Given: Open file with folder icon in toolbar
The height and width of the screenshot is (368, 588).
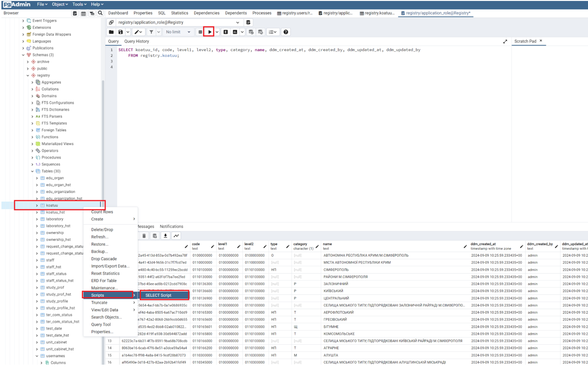Looking at the screenshot, I should coord(111,32).
